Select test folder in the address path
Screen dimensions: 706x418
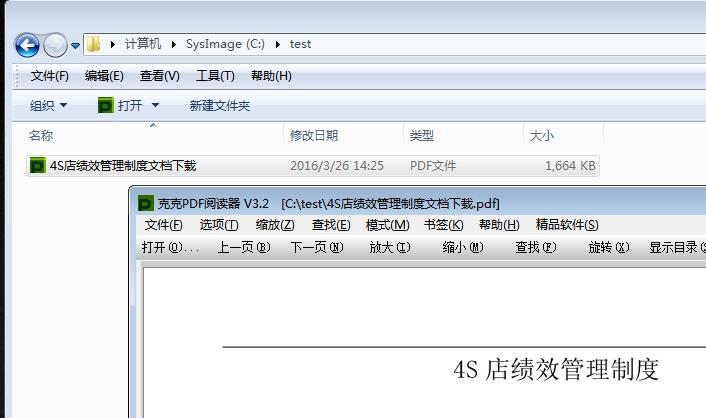pos(300,44)
